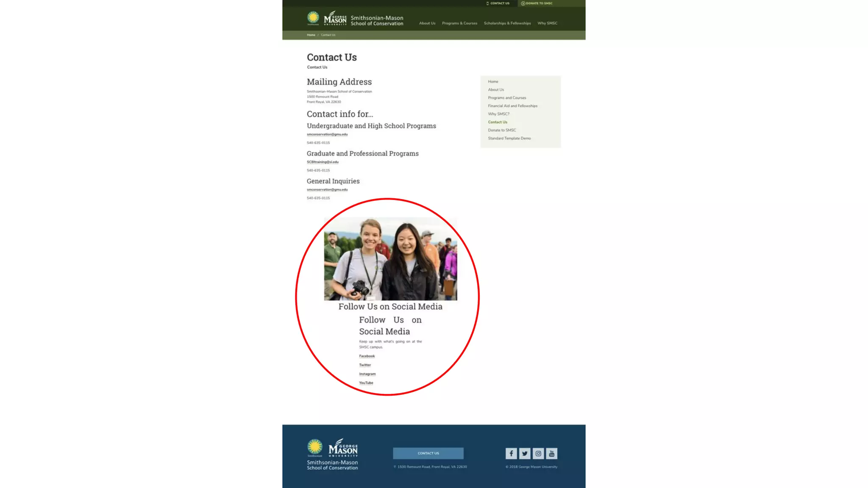
Task: Select Standard Template Demo in the sidebar
Action: (509, 138)
